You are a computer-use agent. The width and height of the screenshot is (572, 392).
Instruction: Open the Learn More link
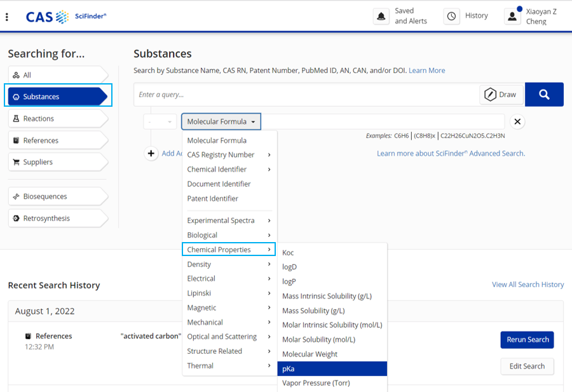coord(427,71)
